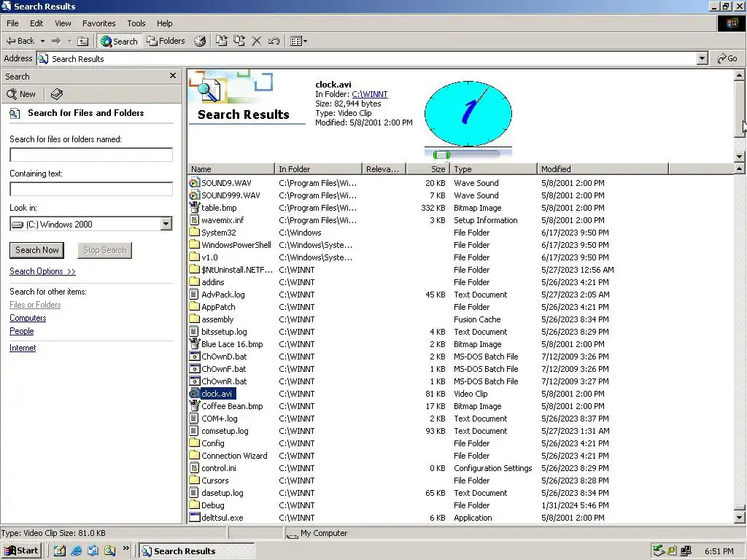Select the 'WindowsPowerShell' folder name
747x560 pixels.
236,245
